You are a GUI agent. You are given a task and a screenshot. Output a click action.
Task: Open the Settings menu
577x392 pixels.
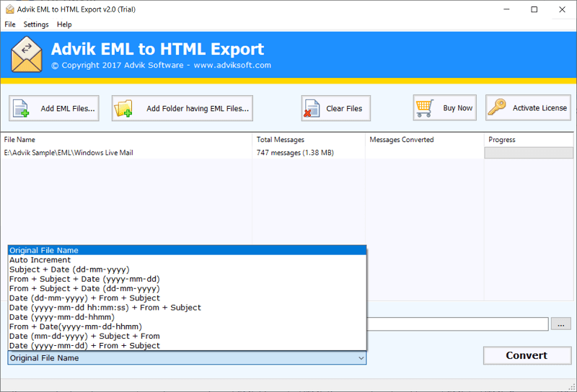tap(36, 24)
